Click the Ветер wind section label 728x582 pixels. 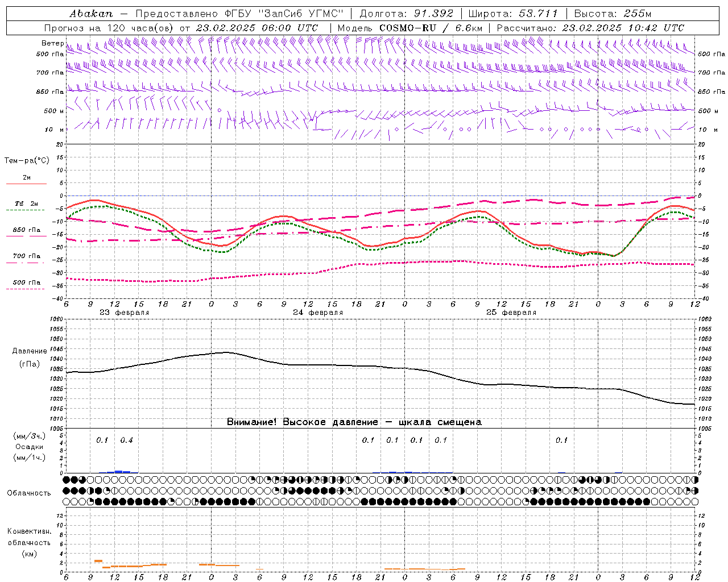pos(53,43)
